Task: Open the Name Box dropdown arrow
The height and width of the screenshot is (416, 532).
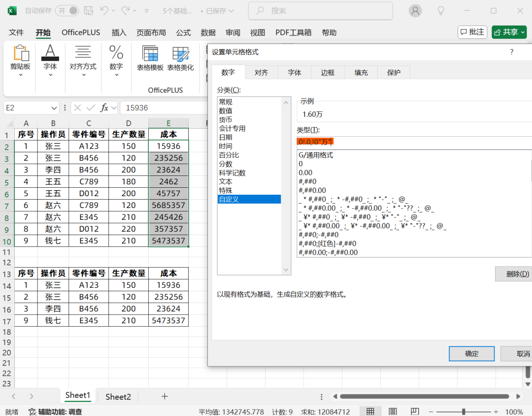Action: pyautogui.click(x=53, y=107)
